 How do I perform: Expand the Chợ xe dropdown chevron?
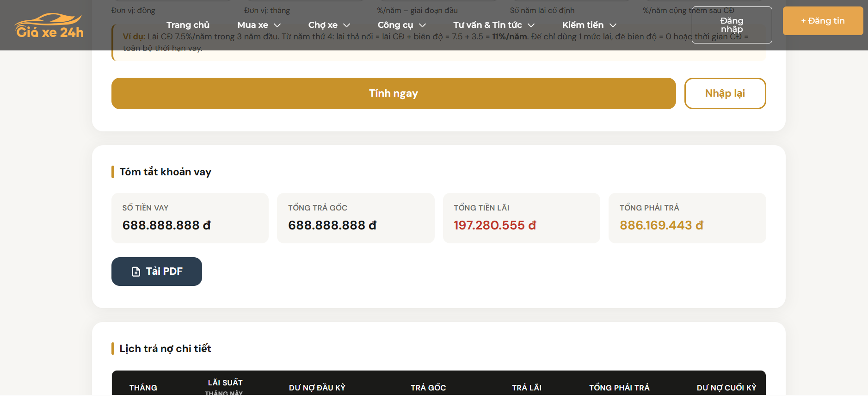347,25
